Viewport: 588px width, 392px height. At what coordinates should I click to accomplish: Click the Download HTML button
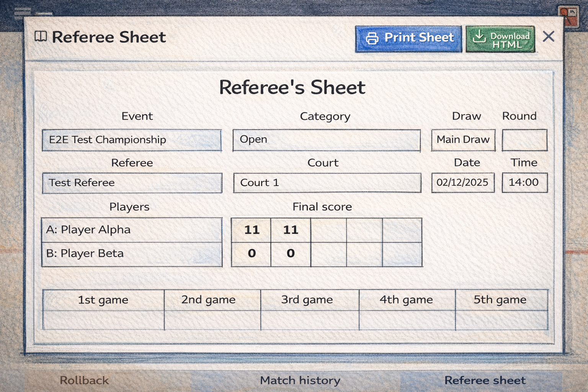pyautogui.click(x=500, y=39)
